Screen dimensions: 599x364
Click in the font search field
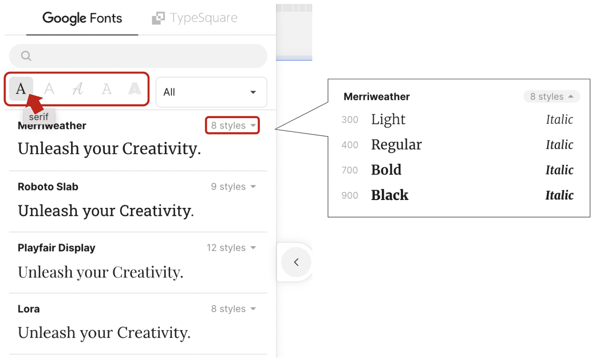(x=138, y=56)
